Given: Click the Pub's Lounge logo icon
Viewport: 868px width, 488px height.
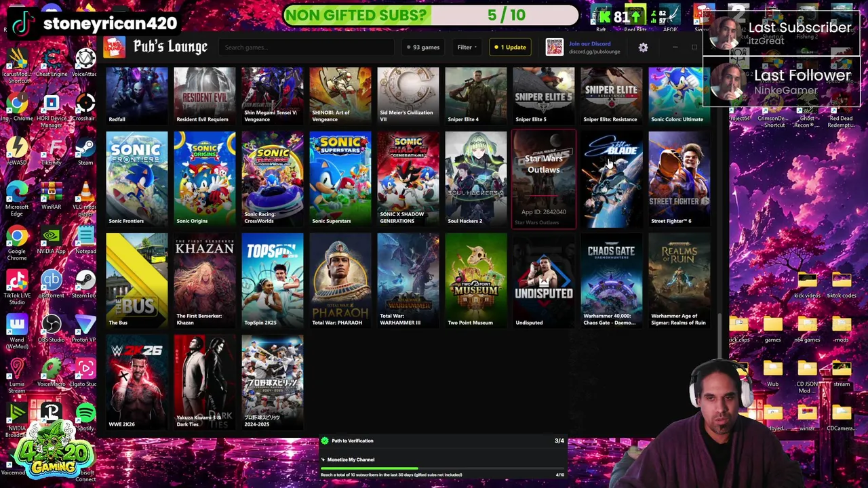Looking at the screenshot, I should point(115,47).
